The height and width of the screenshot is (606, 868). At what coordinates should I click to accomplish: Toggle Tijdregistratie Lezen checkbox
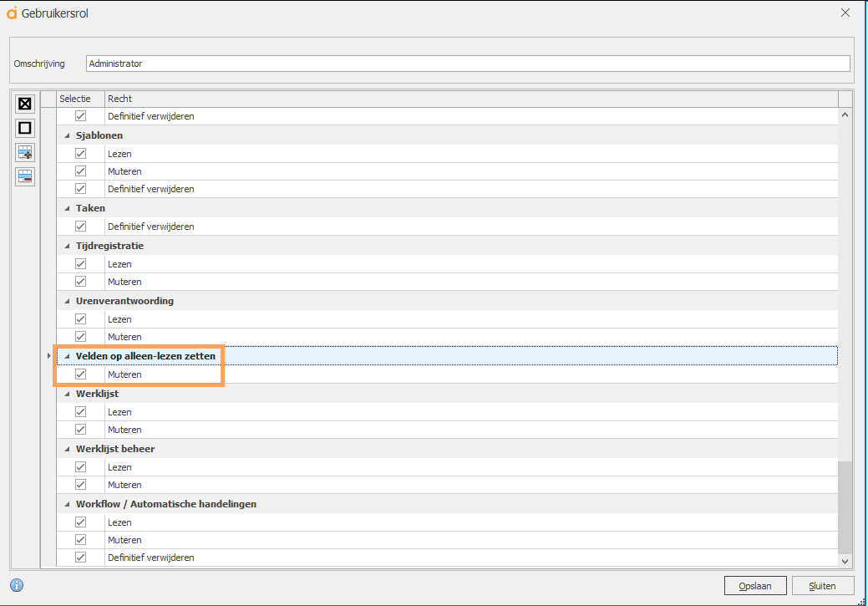[x=81, y=263]
